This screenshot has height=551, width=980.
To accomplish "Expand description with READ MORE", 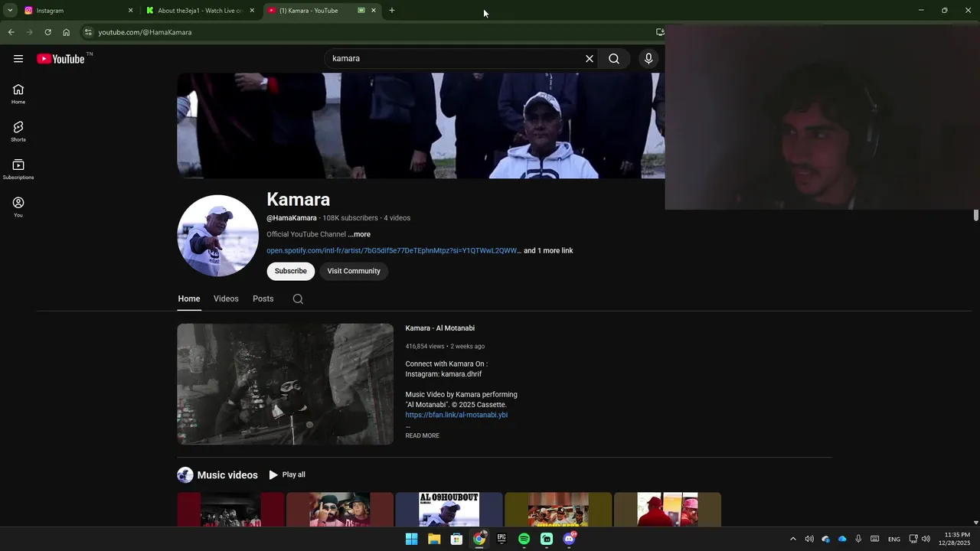I will coord(423,435).
